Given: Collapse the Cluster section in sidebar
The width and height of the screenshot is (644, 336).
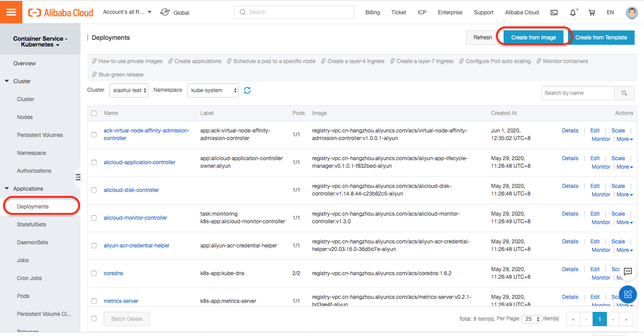Looking at the screenshot, I should pos(7,81).
